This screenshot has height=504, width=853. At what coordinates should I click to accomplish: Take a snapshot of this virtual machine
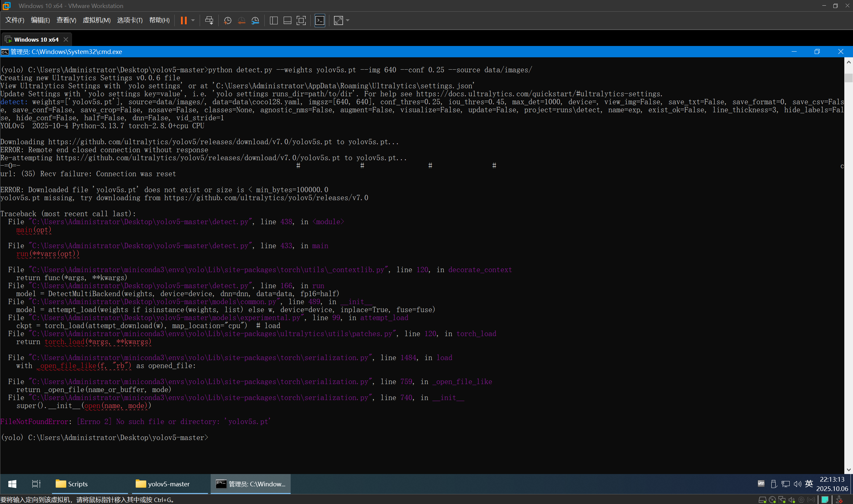pyautogui.click(x=227, y=20)
